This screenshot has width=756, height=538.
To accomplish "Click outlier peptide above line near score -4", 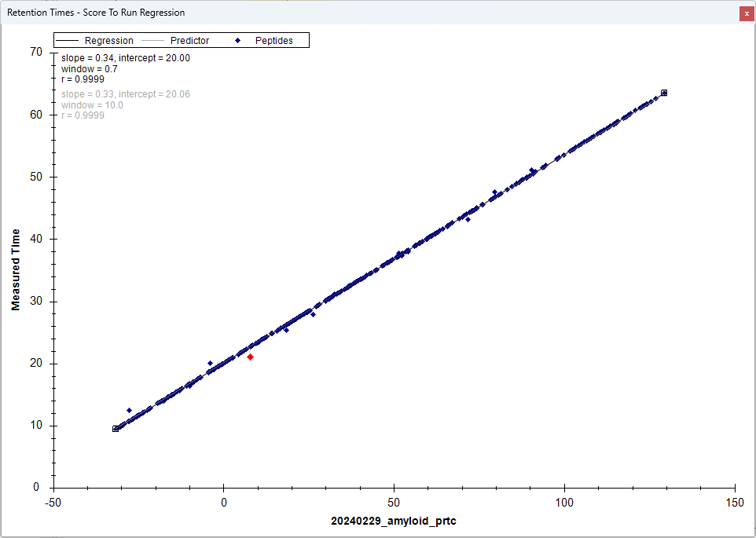I will pyautogui.click(x=210, y=363).
